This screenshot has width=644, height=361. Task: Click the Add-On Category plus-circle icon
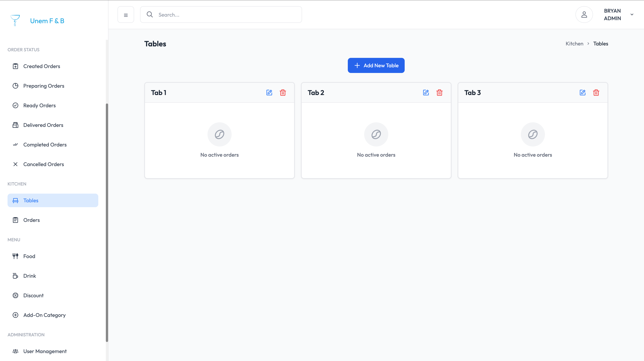15,315
